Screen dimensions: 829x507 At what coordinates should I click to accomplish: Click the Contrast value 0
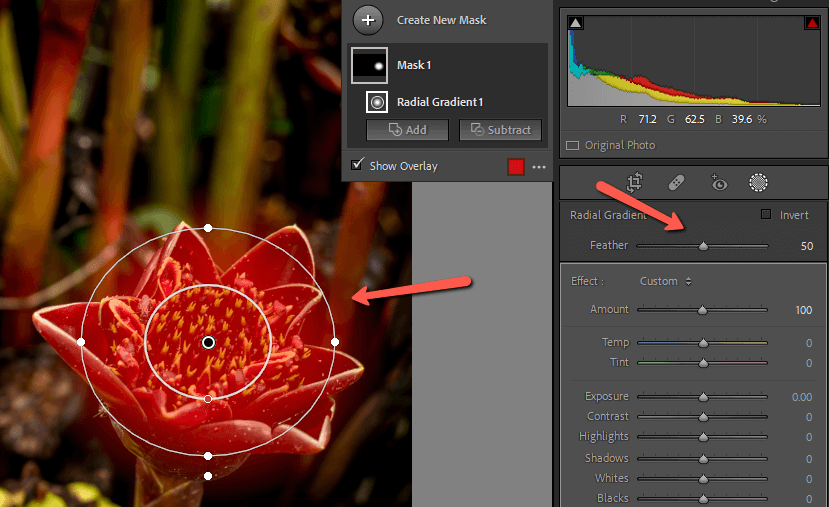tap(809, 417)
